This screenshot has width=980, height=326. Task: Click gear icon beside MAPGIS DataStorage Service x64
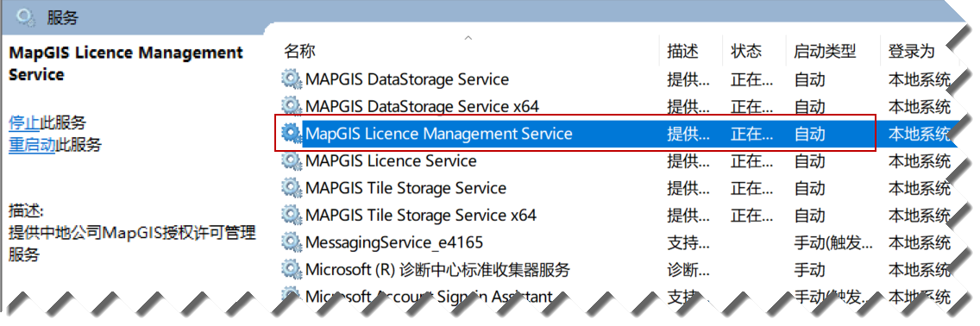coord(291,106)
